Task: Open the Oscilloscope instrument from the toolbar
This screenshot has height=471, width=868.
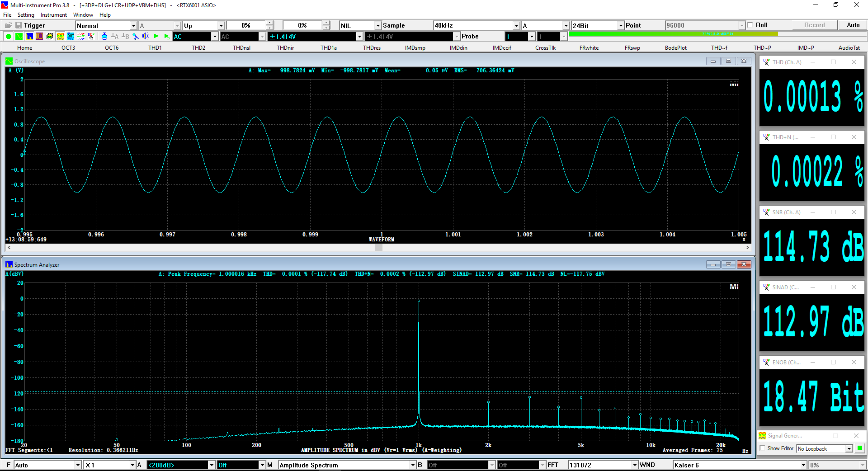Action: pos(19,37)
